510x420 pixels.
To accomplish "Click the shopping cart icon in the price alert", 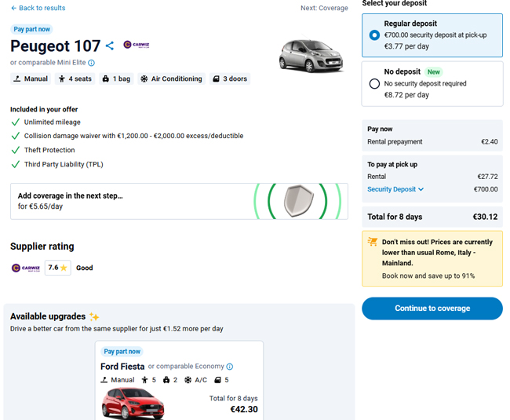I will [x=373, y=242].
